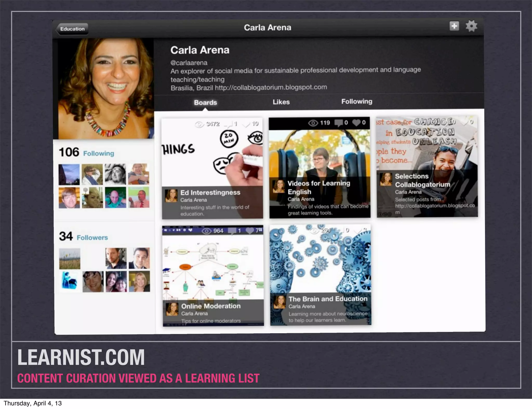
Task: Click 'Carla Arena' name under Ed Interestingness
Action: (x=194, y=200)
